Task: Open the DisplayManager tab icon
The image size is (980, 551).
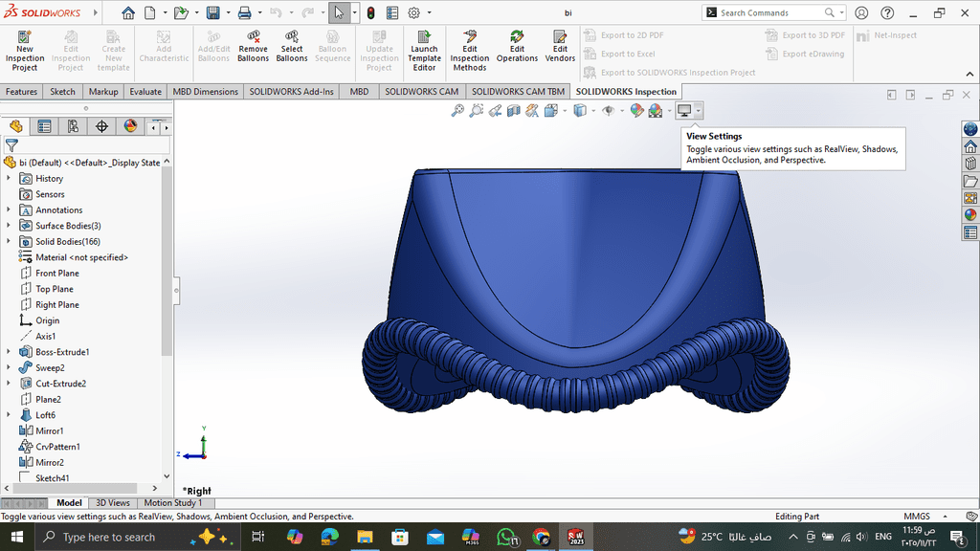Action: click(x=130, y=126)
